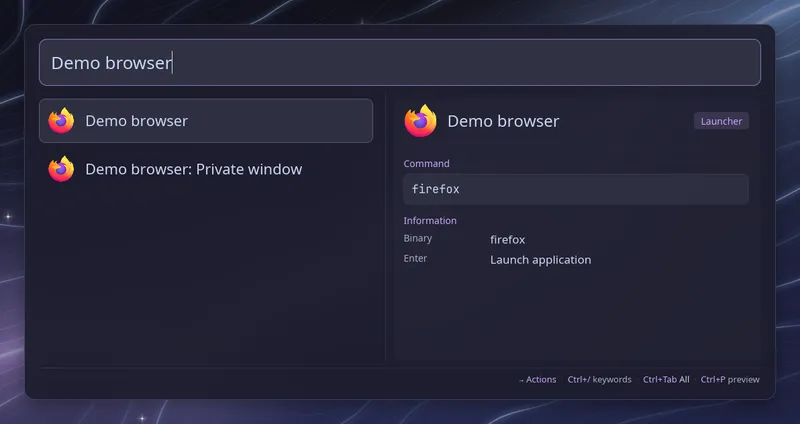This screenshot has width=800, height=424.
Task: Click 'Ctrl+Tab All' footer hint
Action: tap(666, 380)
